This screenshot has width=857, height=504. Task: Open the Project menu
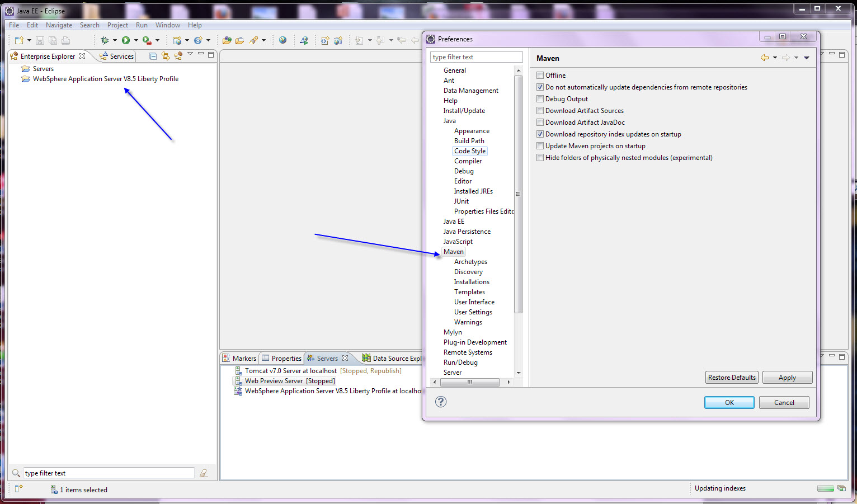(117, 25)
